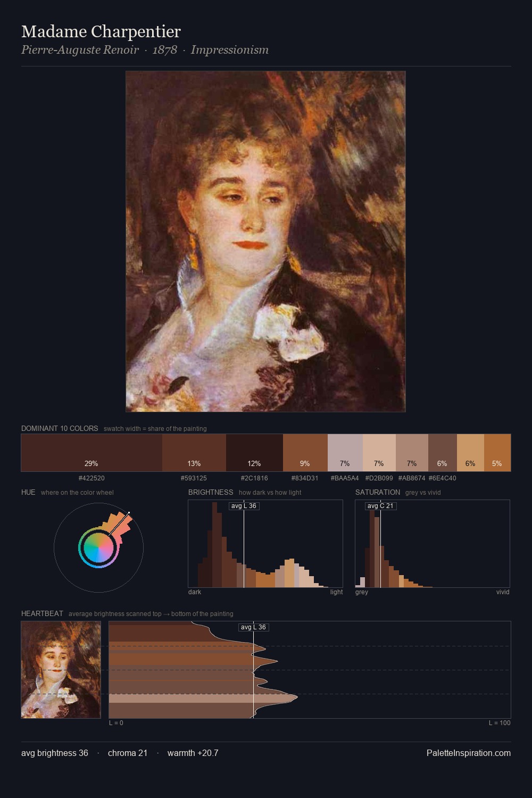
Task: Click the 'grey' saturation axis label
Action: tap(362, 592)
